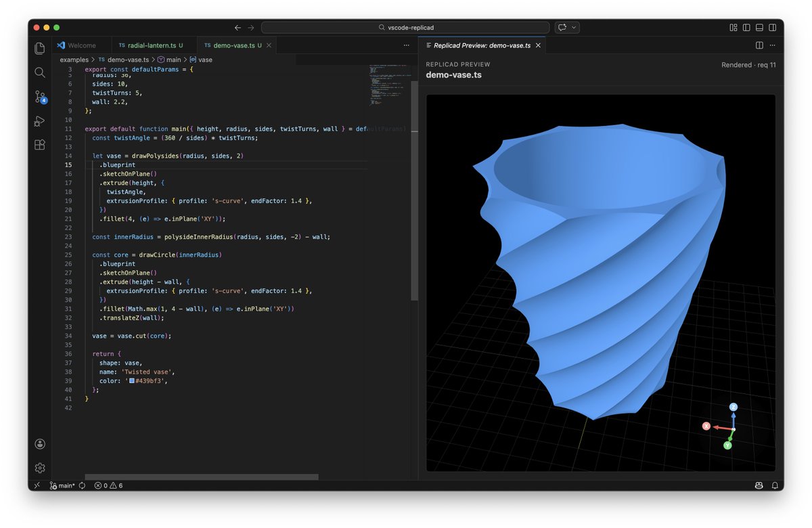Close the demo-vase.ts editor tab
This screenshot has width=812, height=528.
tap(269, 45)
